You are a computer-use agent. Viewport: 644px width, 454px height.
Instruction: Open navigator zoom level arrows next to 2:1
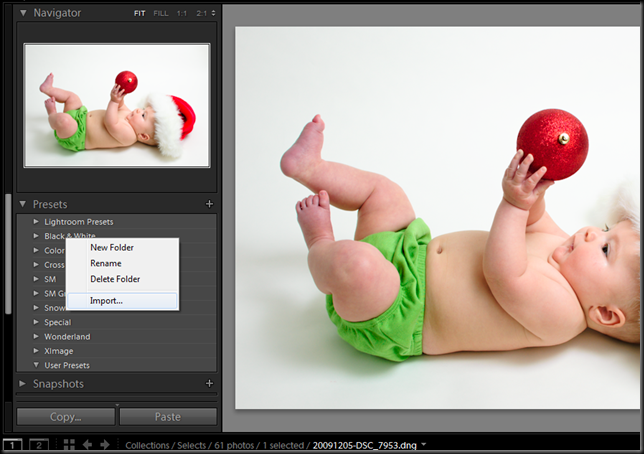(213, 13)
